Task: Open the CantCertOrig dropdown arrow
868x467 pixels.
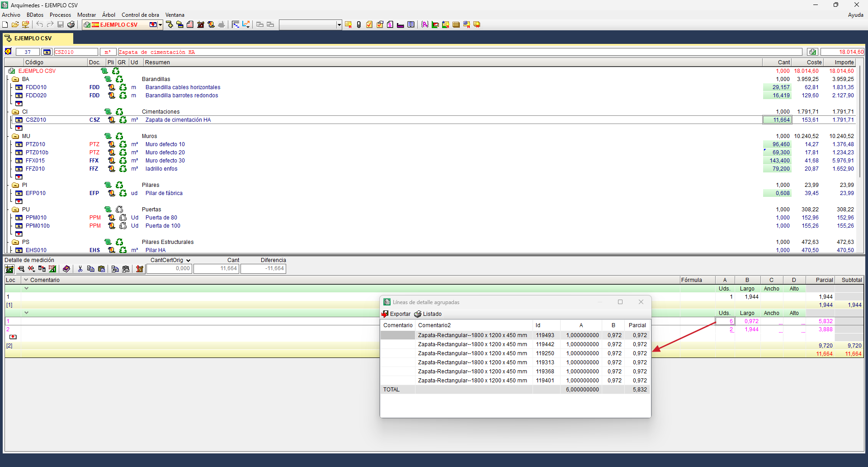Action: pos(188,260)
